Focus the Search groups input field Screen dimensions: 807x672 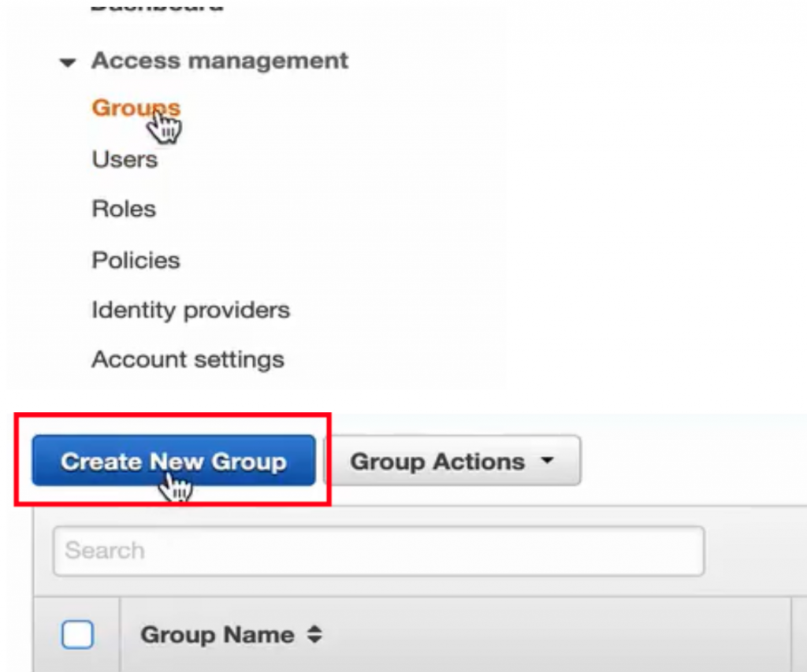[x=379, y=551]
